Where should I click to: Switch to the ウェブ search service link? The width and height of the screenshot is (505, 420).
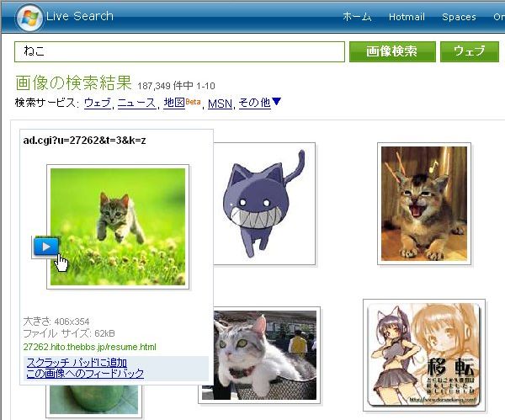point(98,103)
